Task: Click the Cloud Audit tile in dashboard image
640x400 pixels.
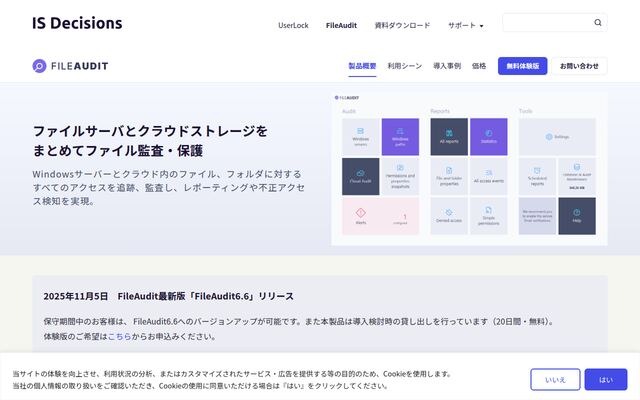Action: tap(360, 176)
